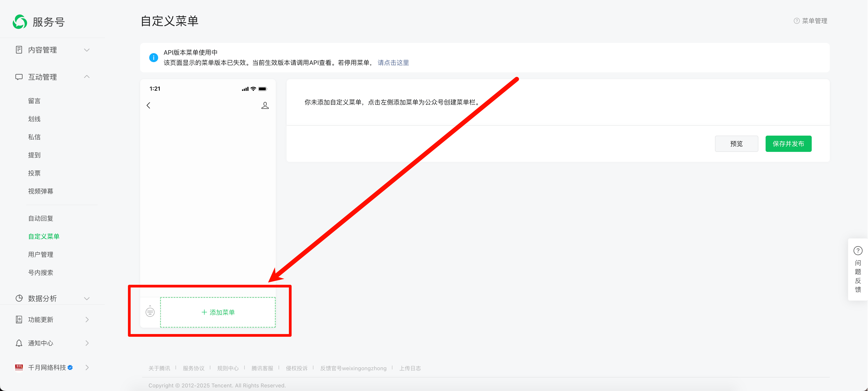Select 自定义菜单 in the sidebar
The image size is (868, 391).
coord(44,236)
